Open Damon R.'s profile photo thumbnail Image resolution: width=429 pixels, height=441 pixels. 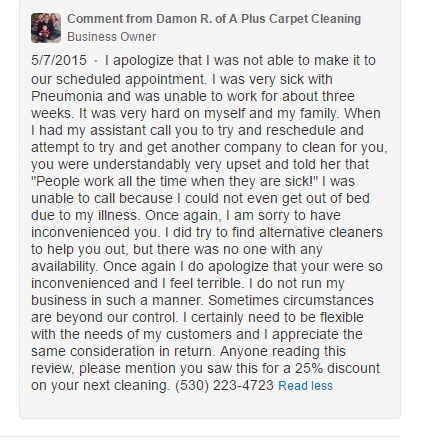[x=46, y=28]
